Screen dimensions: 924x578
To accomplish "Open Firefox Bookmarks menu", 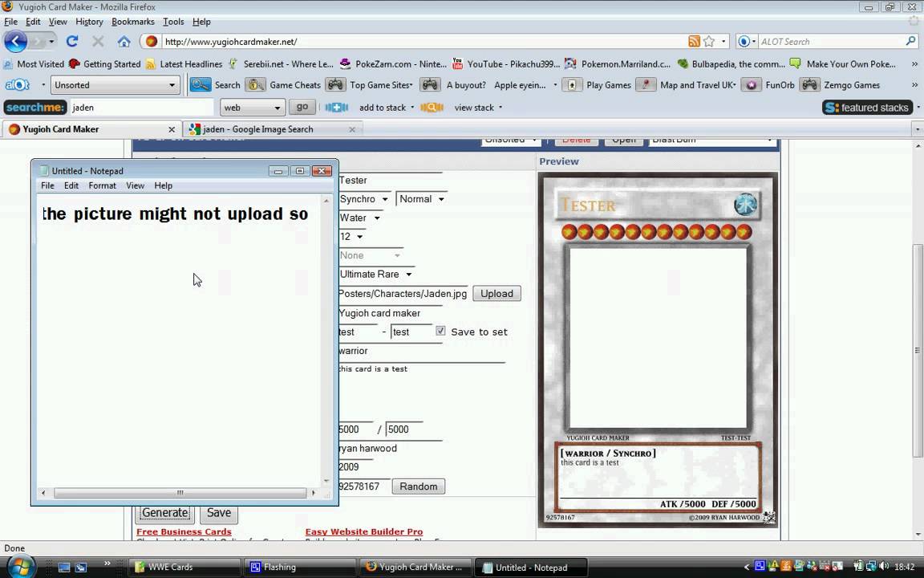I will pos(132,22).
